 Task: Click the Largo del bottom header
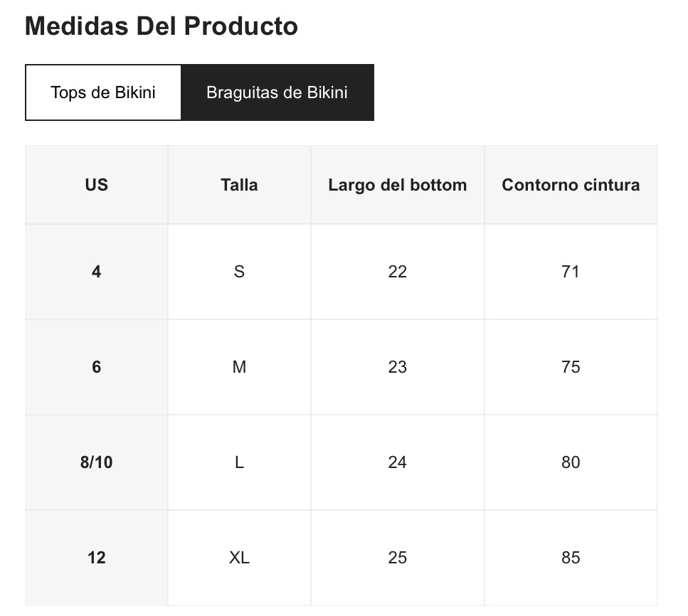coord(397,185)
